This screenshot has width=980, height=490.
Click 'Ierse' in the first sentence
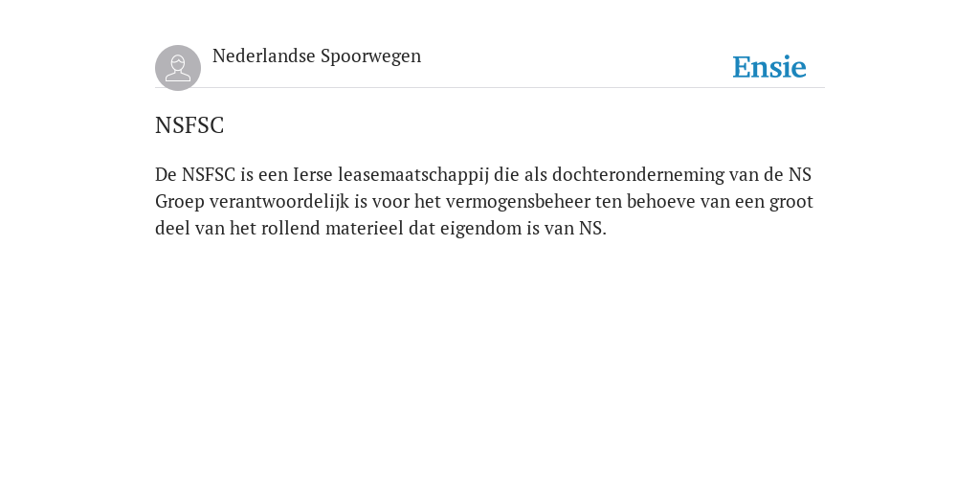pos(313,174)
